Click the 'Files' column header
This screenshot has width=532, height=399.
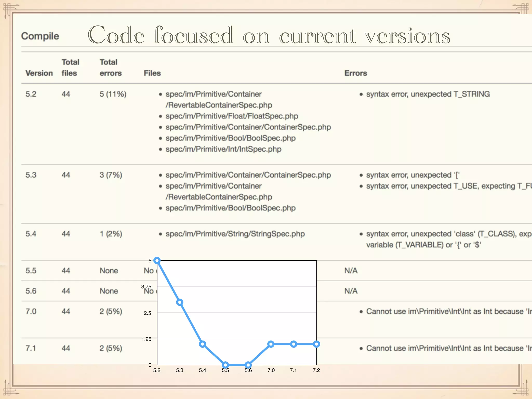point(152,73)
